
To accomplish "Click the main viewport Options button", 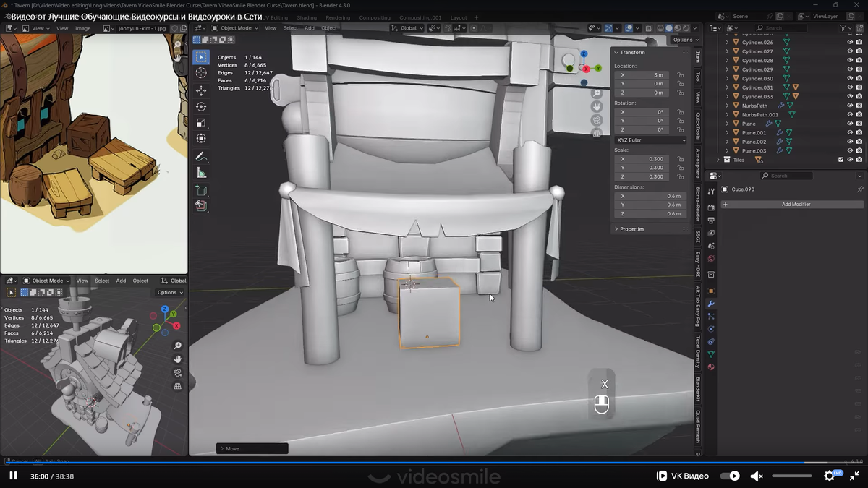I will [684, 40].
